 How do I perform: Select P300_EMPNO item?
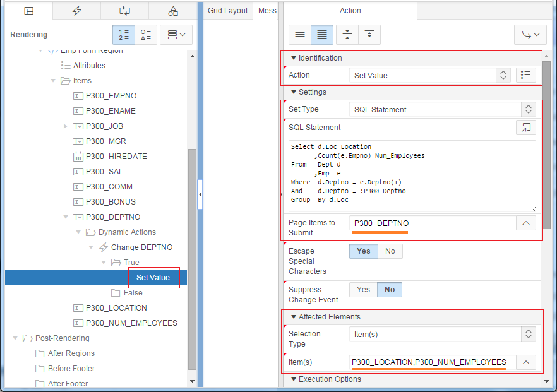tap(111, 96)
